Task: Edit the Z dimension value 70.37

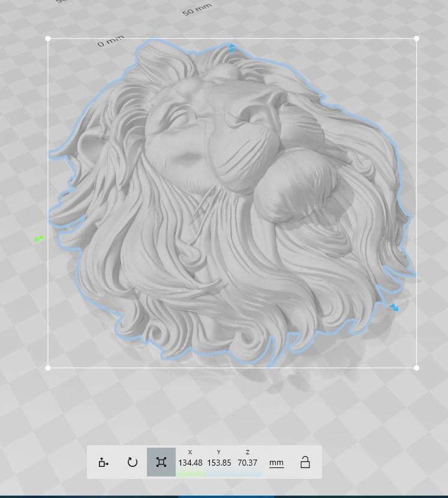Action: 247,463
